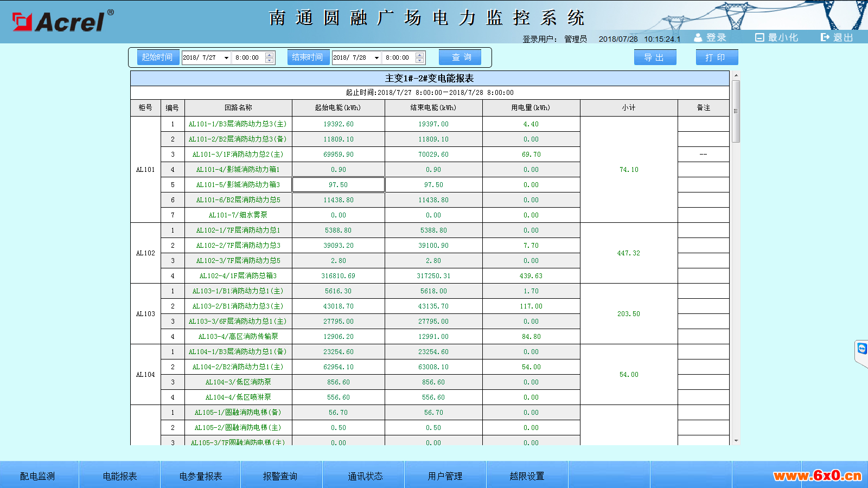The image size is (868, 488).
Task: Select circuit AL101-2/B2层消防动力总3(备)
Action: pyautogui.click(x=238, y=139)
